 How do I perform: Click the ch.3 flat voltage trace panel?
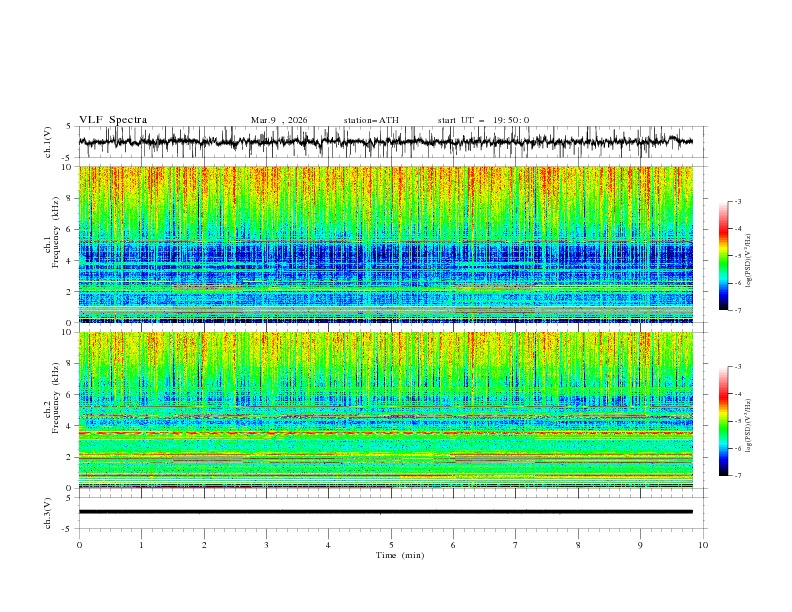click(x=392, y=513)
